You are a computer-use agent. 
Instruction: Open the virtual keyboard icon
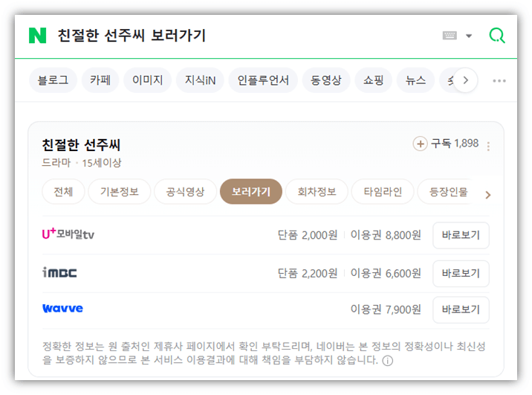click(450, 35)
